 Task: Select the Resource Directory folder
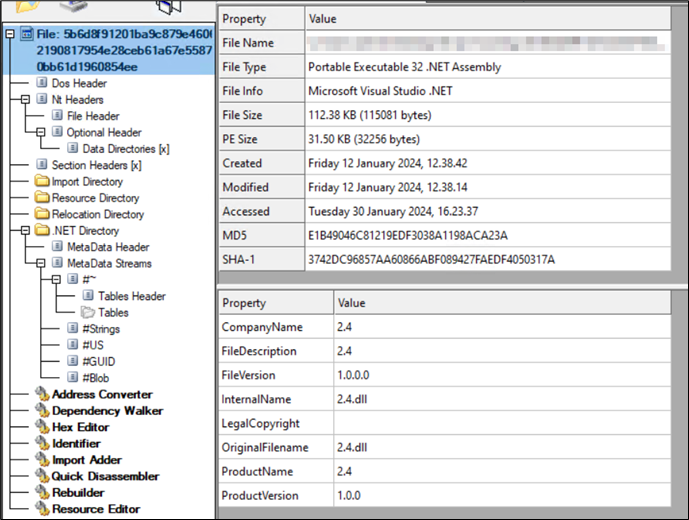(95, 198)
